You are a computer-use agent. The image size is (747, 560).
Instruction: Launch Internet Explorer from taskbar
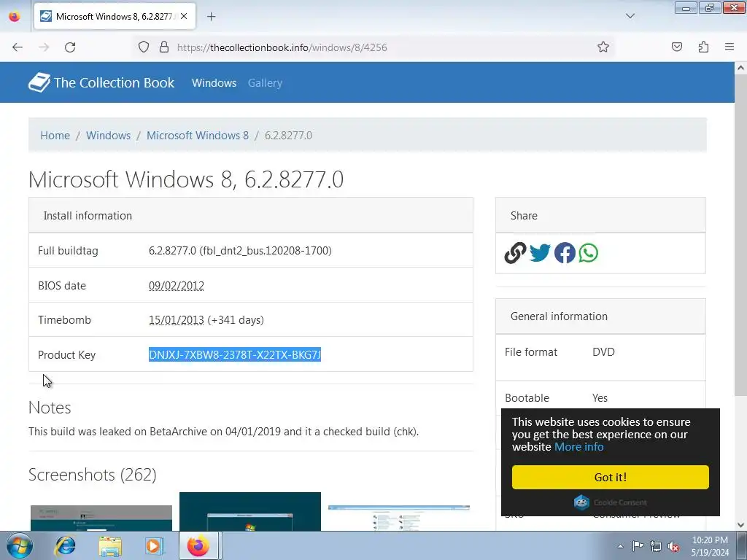pos(65,545)
